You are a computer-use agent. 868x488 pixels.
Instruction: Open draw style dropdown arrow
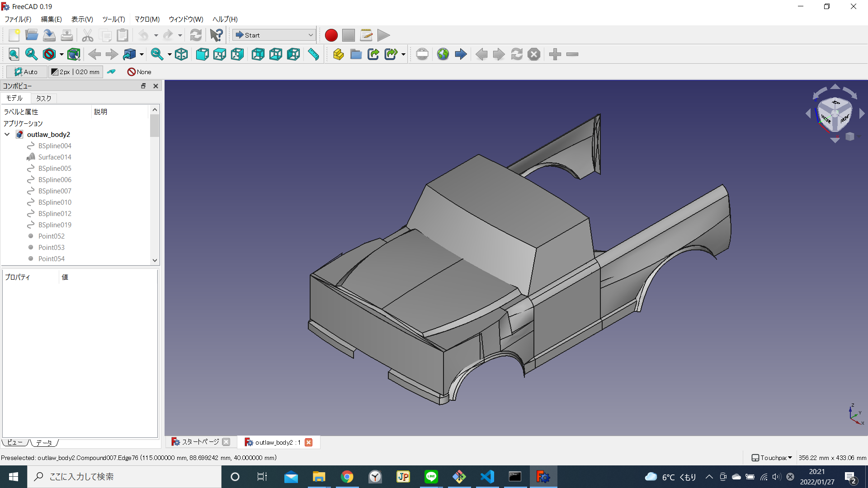pyautogui.click(x=61, y=54)
